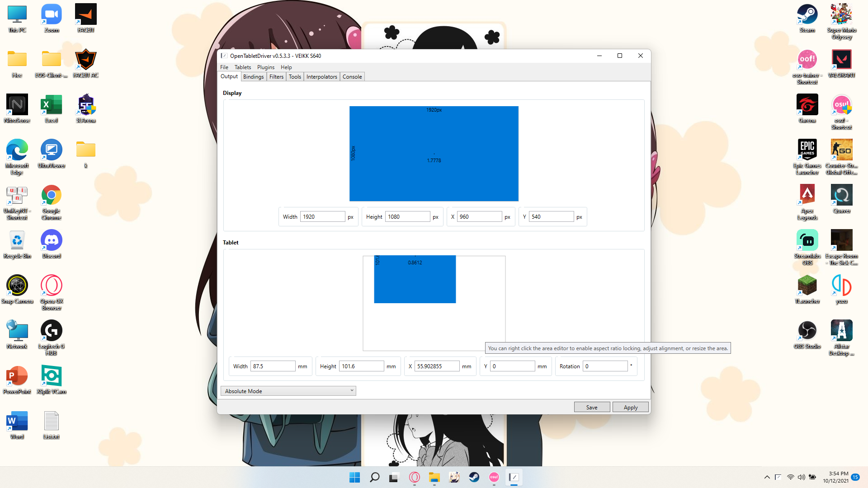Viewport: 868px width, 488px height.
Task: Open the Steam desktop shortcut
Action: click(807, 19)
